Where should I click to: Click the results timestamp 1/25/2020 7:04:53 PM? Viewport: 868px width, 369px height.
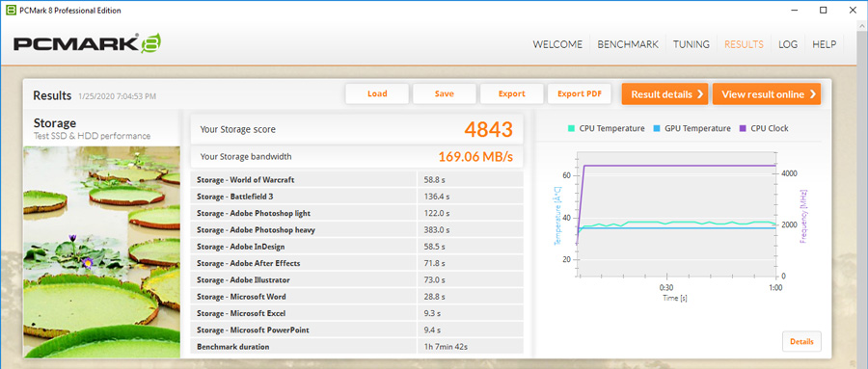pos(117,96)
